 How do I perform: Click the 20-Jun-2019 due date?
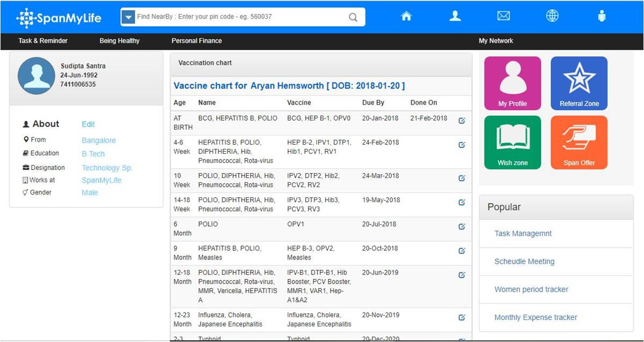tap(380, 272)
